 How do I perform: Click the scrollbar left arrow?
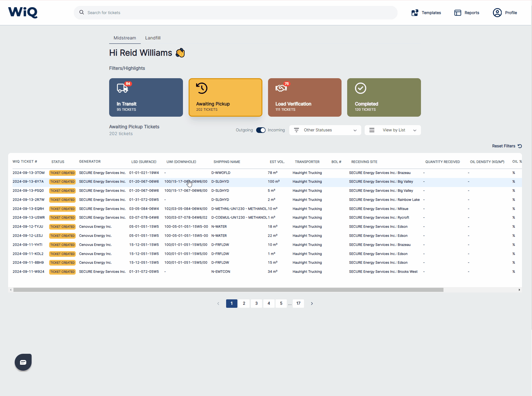pyautogui.click(x=11, y=290)
